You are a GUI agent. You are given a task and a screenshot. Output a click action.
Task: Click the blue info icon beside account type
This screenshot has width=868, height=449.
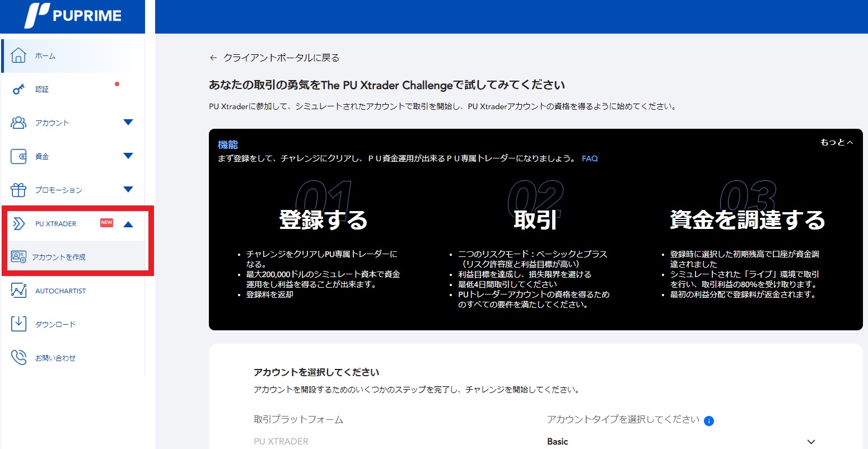tap(708, 420)
